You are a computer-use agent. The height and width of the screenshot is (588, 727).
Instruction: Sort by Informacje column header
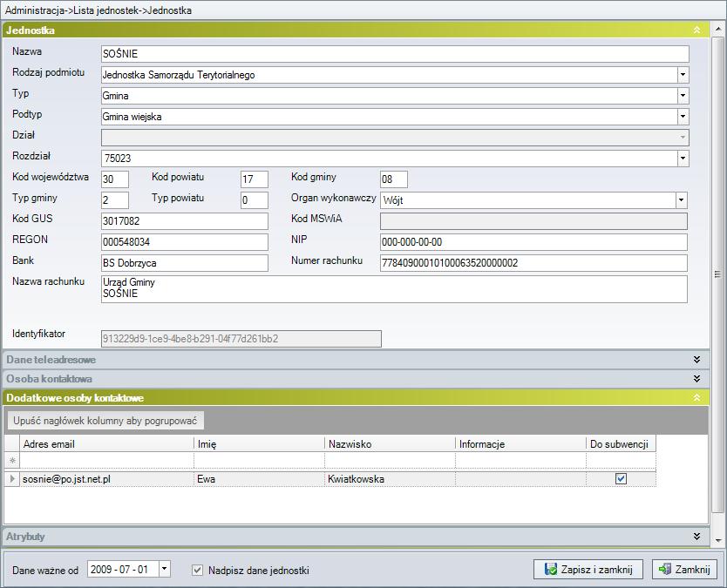click(x=520, y=444)
